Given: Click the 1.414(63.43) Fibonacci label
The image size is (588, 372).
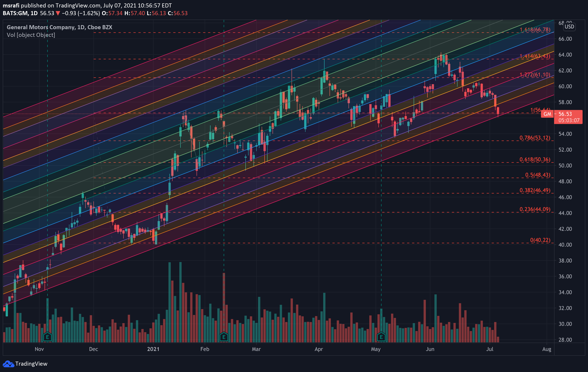Looking at the screenshot, I should point(535,56).
